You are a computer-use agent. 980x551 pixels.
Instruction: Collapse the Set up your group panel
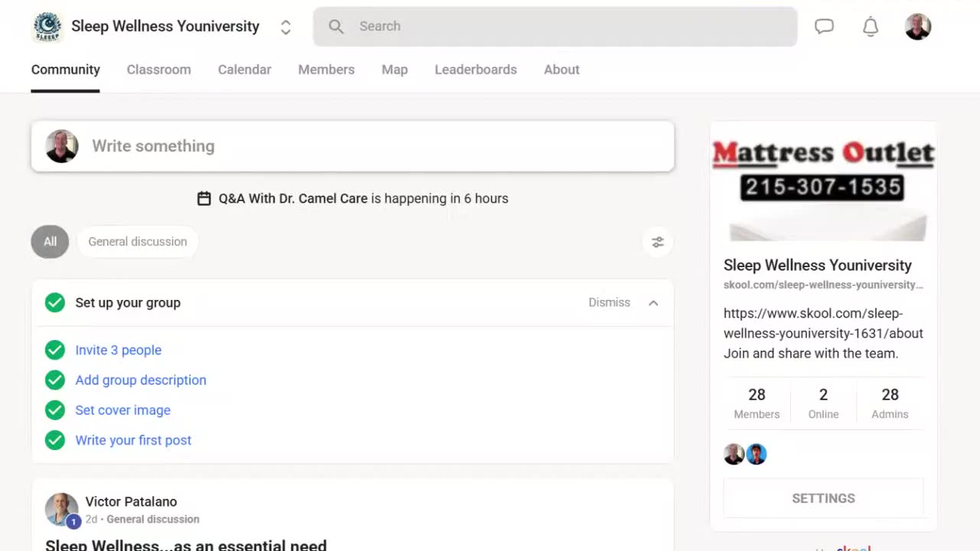(653, 303)
